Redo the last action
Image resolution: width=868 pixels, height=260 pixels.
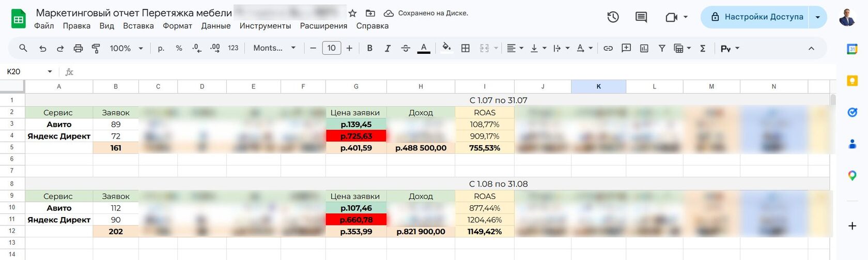tap(60, 48)
